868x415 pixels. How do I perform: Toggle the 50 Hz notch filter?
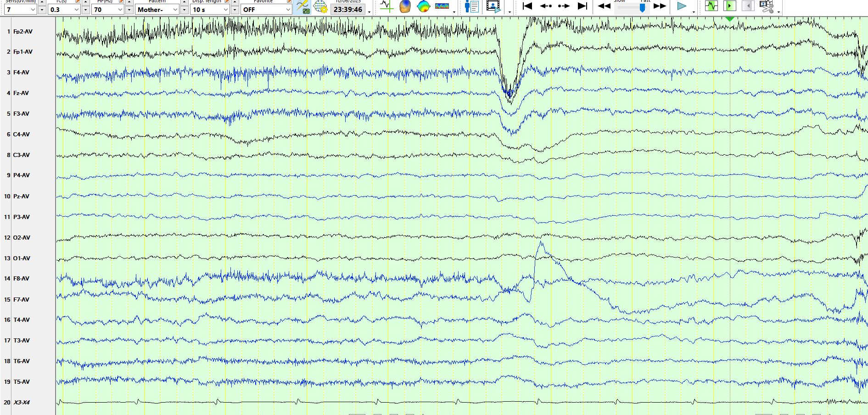point(303,7)
